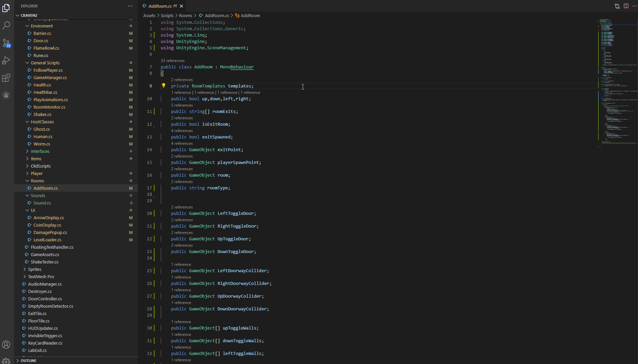Screen dimensions: 638x364
Task: Expand the Player folder
Action: point(27,173)
